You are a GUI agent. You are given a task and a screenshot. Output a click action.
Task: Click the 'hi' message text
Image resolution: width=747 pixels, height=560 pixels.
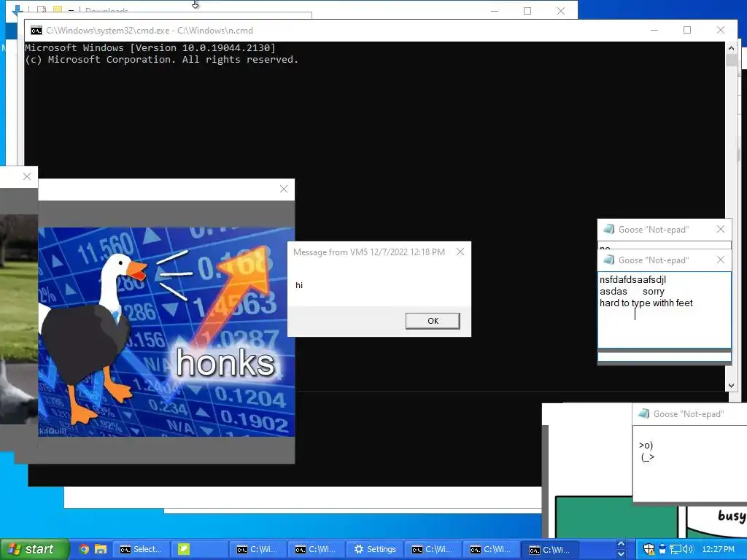299,285
